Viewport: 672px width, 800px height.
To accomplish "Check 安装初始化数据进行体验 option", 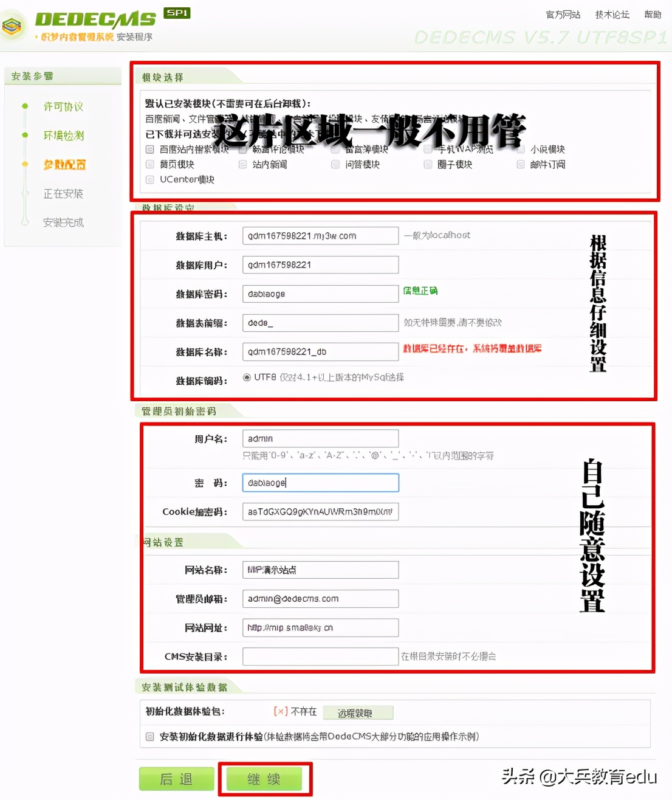I will (149, 736).
